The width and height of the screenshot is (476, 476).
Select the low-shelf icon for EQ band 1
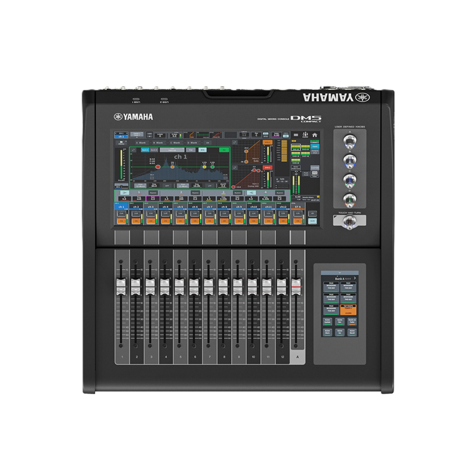pos(125,192)
